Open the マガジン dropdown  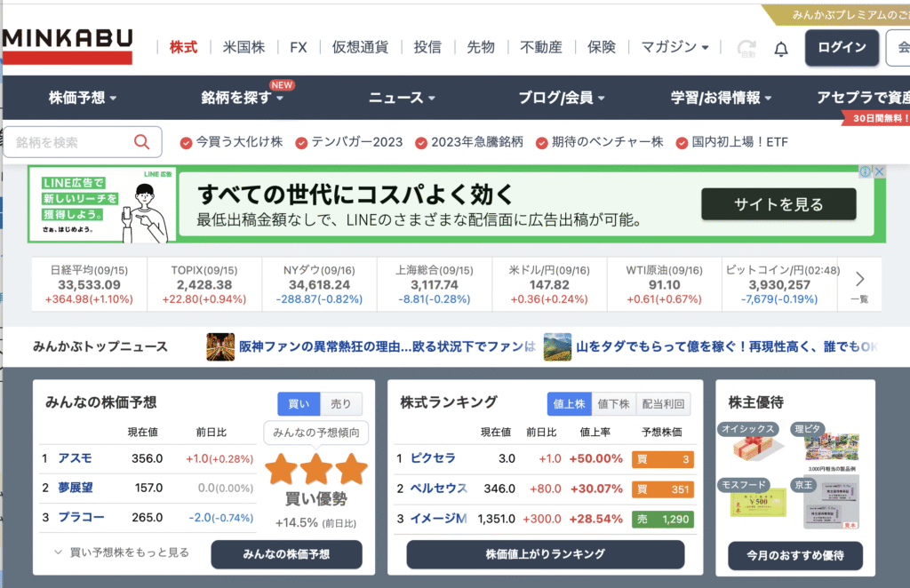pos(675,47)
